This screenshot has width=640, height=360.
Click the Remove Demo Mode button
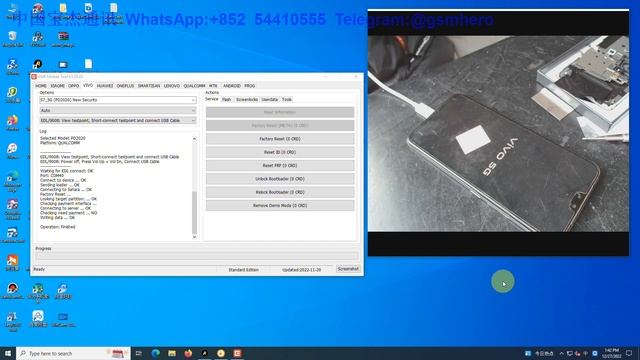pos(280,206)
